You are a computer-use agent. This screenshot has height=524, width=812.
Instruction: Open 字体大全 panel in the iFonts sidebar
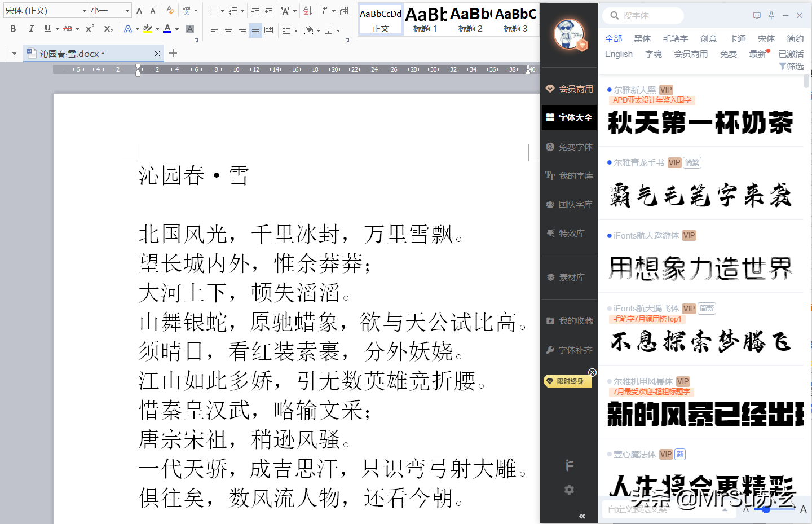coord(568,117)
